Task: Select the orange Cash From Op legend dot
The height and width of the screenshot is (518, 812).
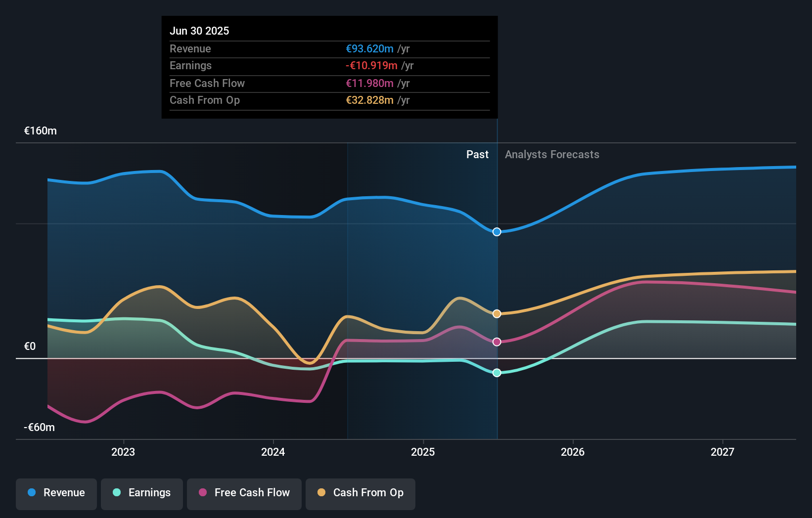Action: point(321,493)
